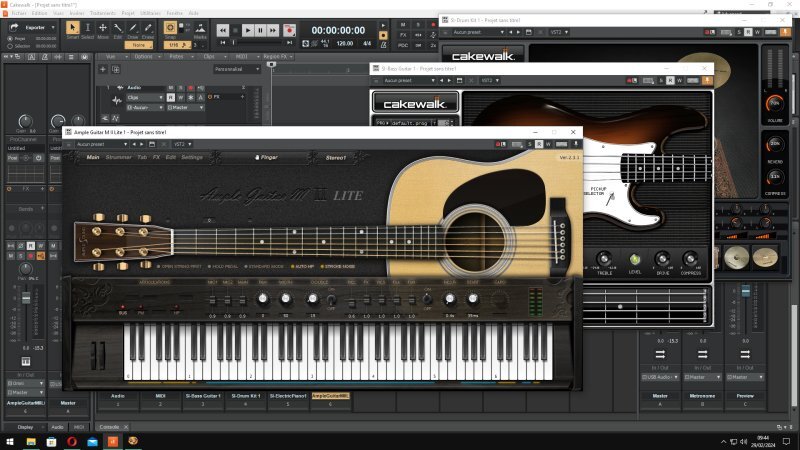Toggle Stroke Mode option in Ample Guitar
Viewport: 800px width, 450px height.
tap(338, 266)
